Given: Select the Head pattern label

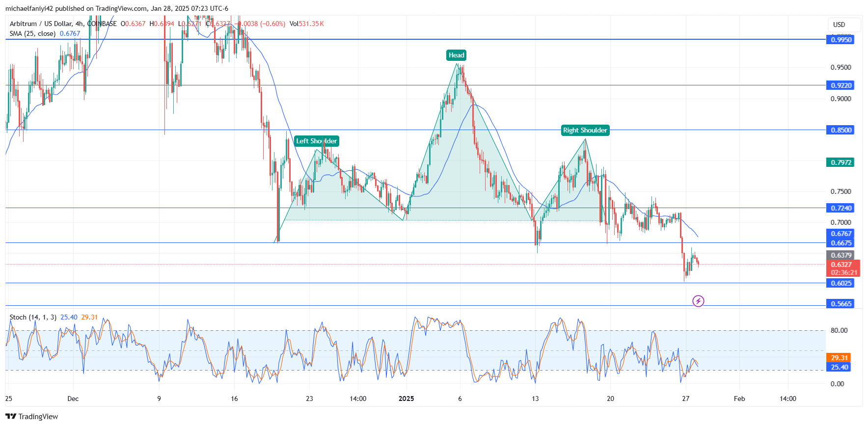Looking at the screenshot, I should tap(456, 55).
